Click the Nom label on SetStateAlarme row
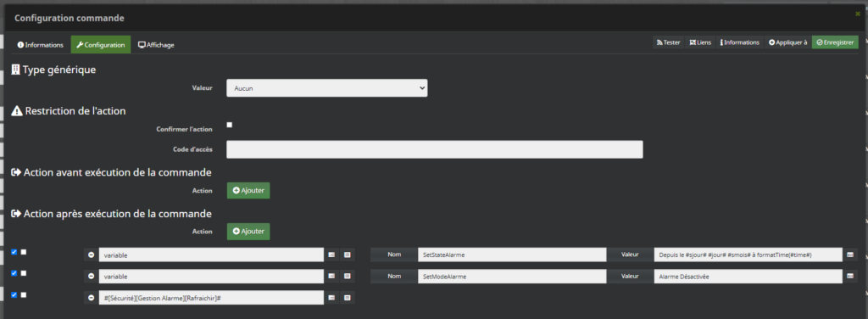This screenshot has width=868, height=319. coord(394,255)
